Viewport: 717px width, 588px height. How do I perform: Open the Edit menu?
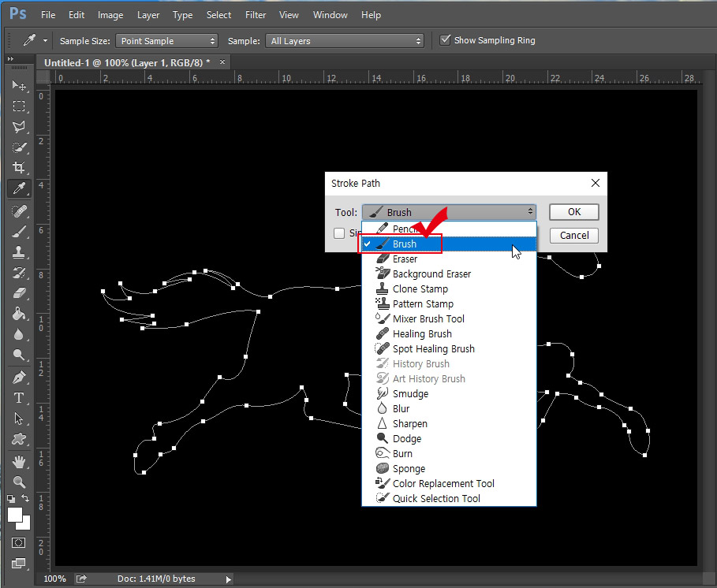pos(77,15)
